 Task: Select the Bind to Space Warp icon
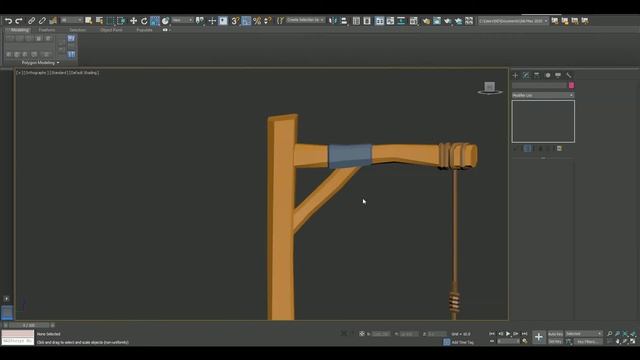pyautogui.click(x=53, y=20)
